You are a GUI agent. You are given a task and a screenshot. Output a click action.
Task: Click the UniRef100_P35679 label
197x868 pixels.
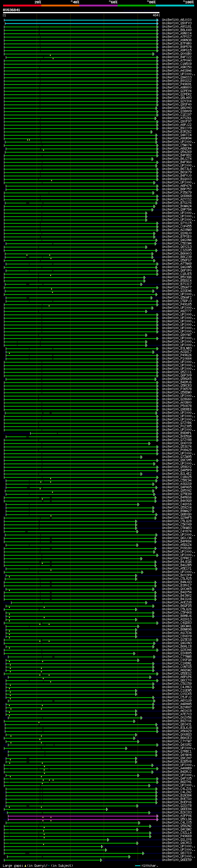pyautogui.click(x=177, y=192)
